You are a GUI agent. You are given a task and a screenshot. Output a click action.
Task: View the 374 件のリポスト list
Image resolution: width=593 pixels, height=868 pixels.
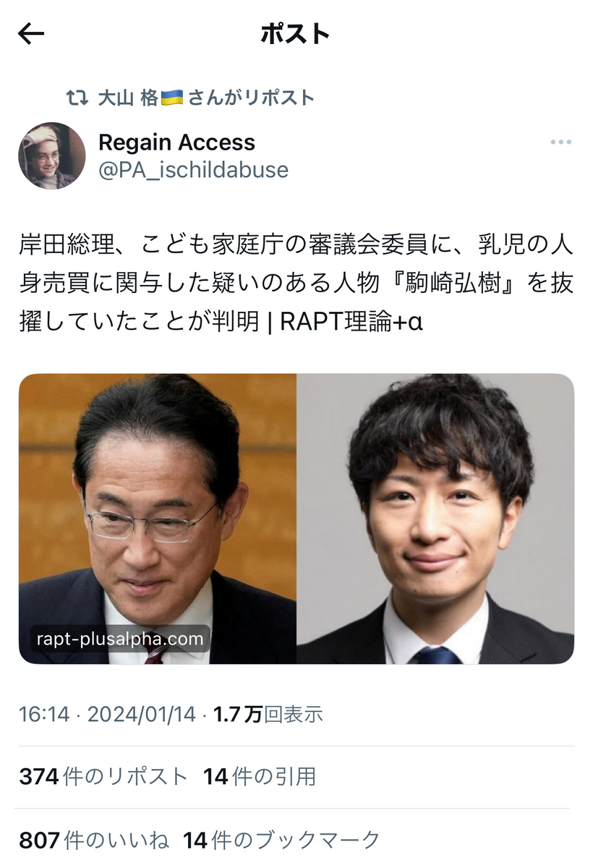tap(103, 778)
